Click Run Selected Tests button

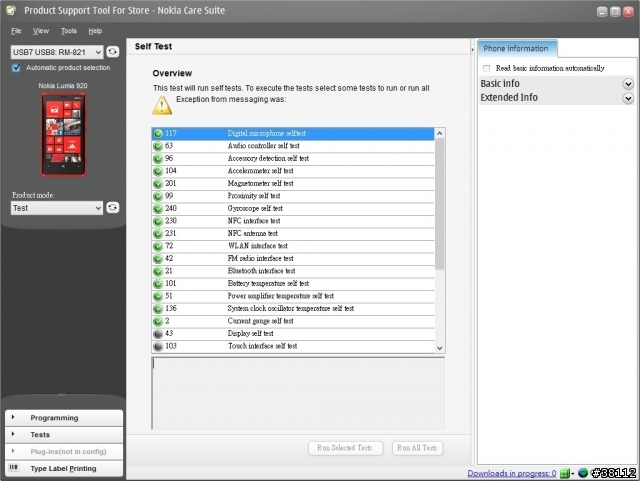(345, 448)
